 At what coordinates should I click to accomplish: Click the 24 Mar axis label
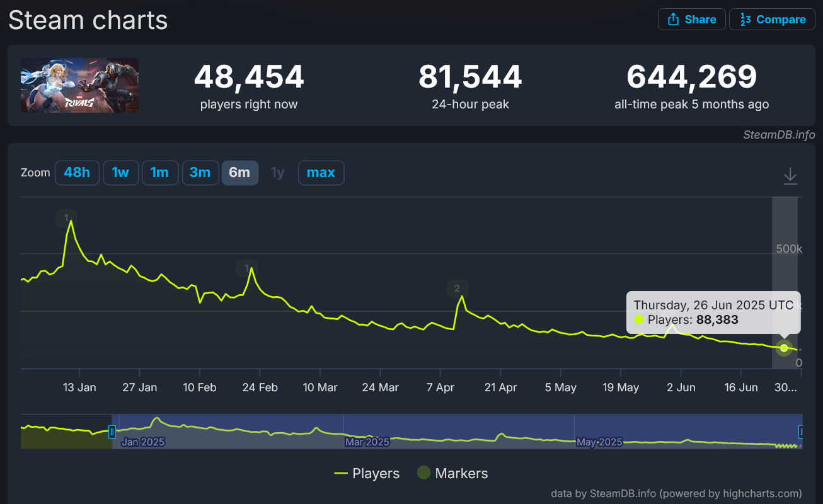tap(381, 387)
